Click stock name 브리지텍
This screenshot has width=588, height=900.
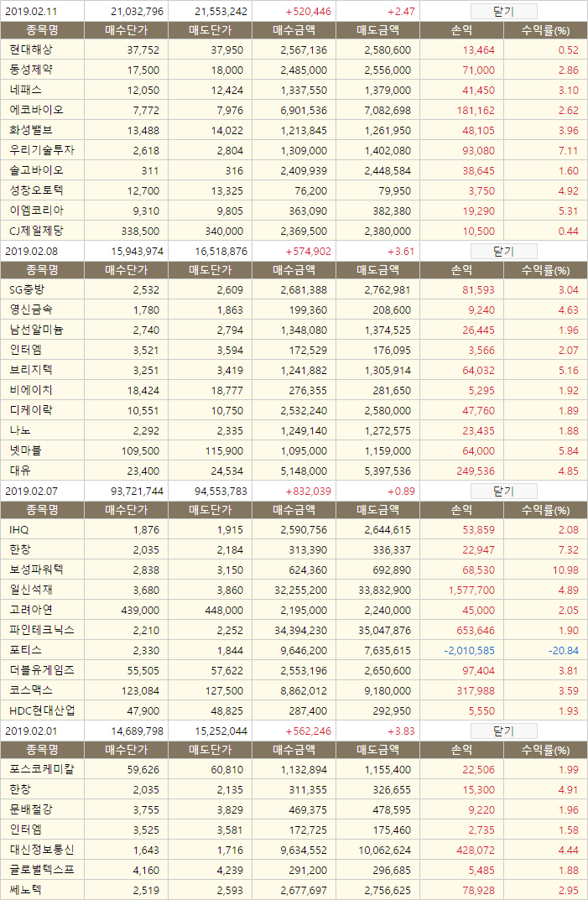(x=31, y=370)
